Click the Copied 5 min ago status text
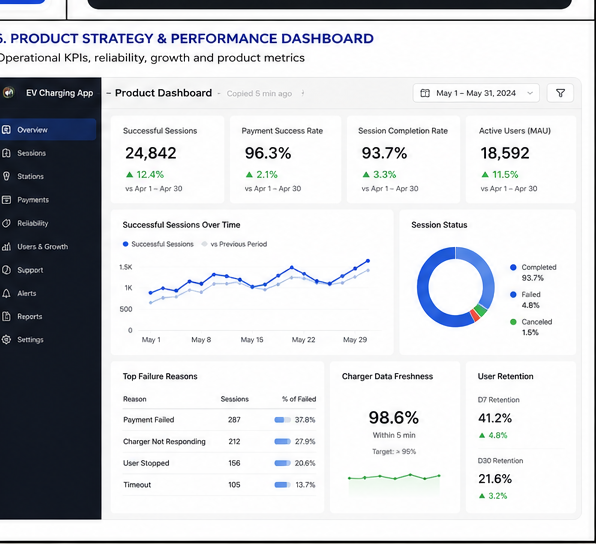Image resolution: width=596 pixels, height=544 pixels. 259,94
